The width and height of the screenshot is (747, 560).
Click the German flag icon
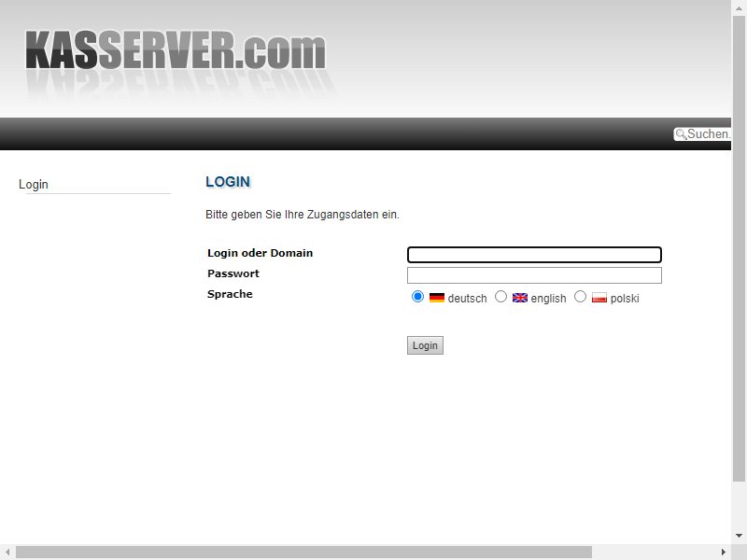[x=437, y=298]
